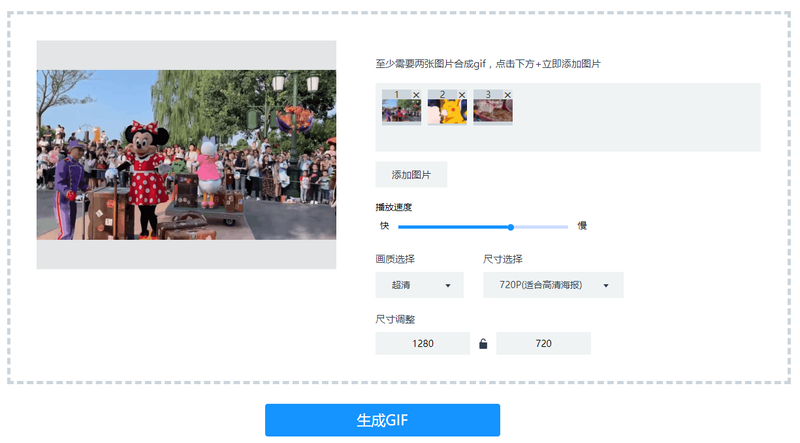Remove image 2 with its X icon
Viewport: 800px width, 443px height.
pyautogui.click(x=462, y=95)
